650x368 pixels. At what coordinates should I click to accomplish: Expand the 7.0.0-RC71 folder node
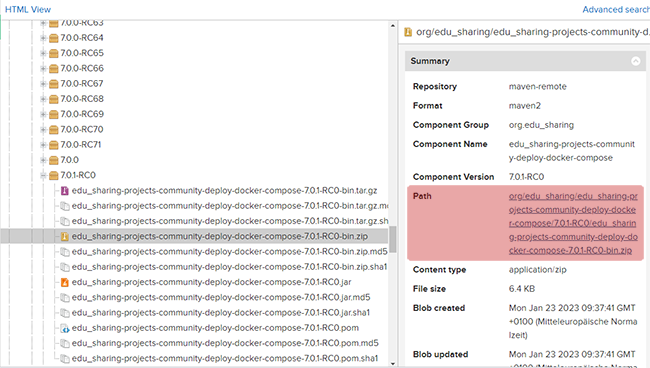(43, 145)
